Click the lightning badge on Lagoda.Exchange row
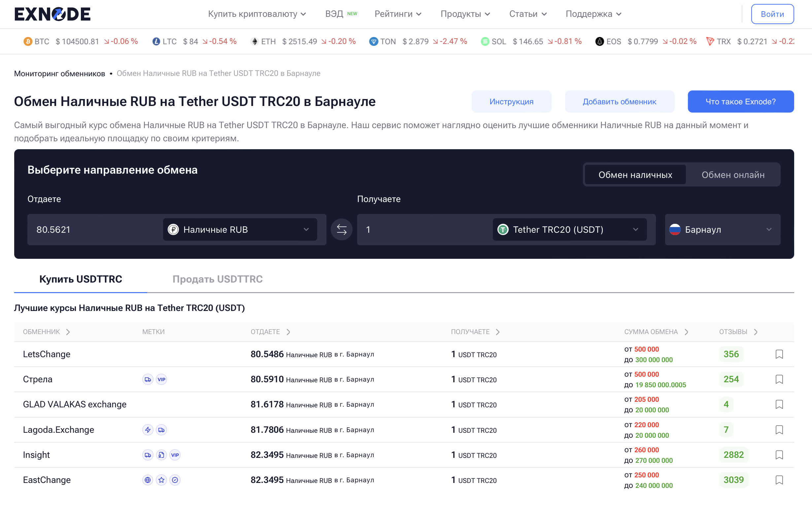Screen dimensions: 812x511 pyautogui.click(x=148, y=430)
